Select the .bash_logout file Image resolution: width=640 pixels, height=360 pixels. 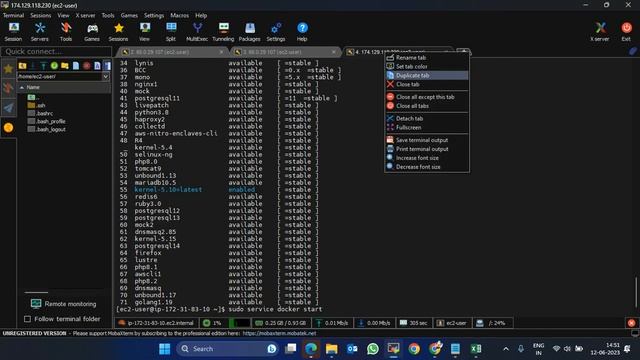[46, 129]
